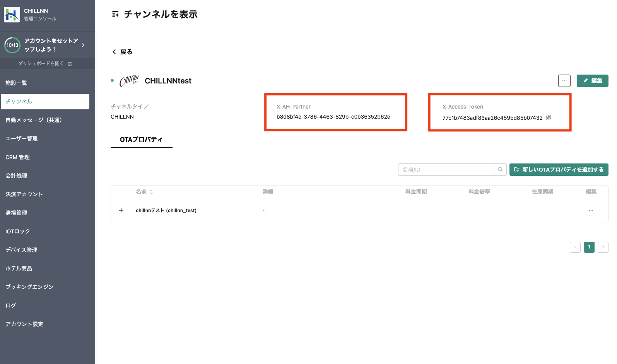
Task: Click the magnifier search button
Action: [x=500, y=170]
